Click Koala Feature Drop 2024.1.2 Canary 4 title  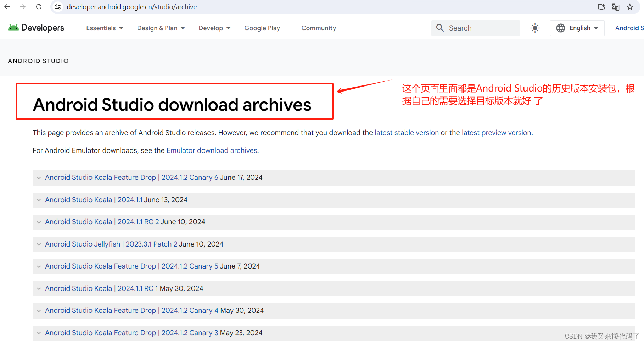coord(131,310)
